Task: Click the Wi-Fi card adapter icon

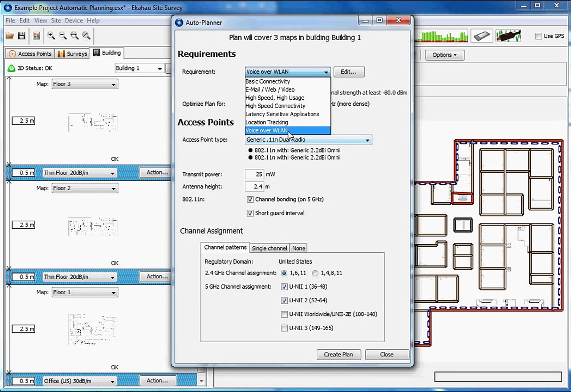Action: click(482, 36)
